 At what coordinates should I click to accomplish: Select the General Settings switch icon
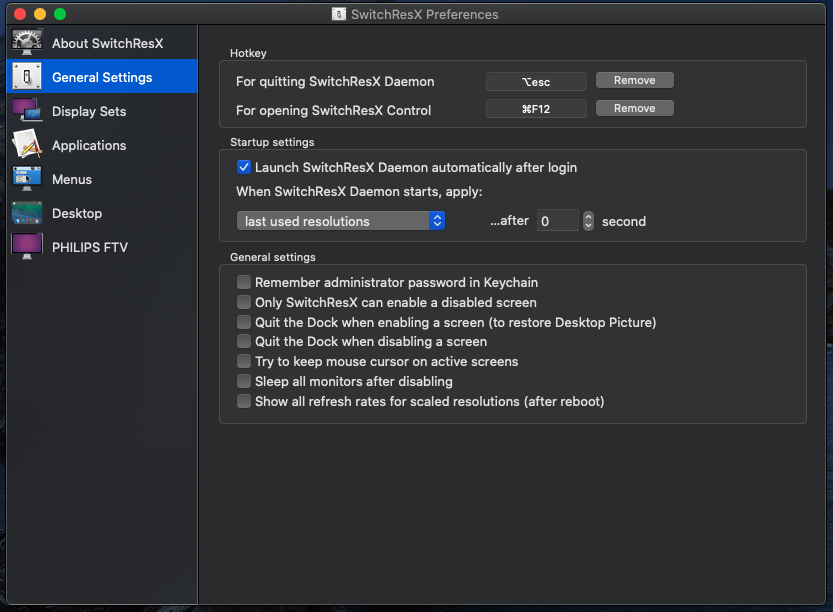click(27, 76)
